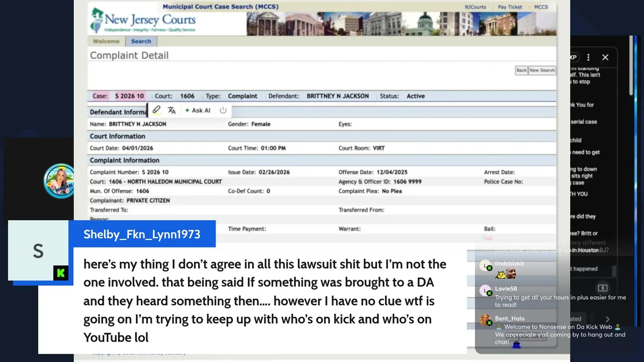The height and width of the screenshot is (362, 644).
Task: Click defendant 'BRITTNEY N JACKSON' in header row
Action: (x=338, y=96)
